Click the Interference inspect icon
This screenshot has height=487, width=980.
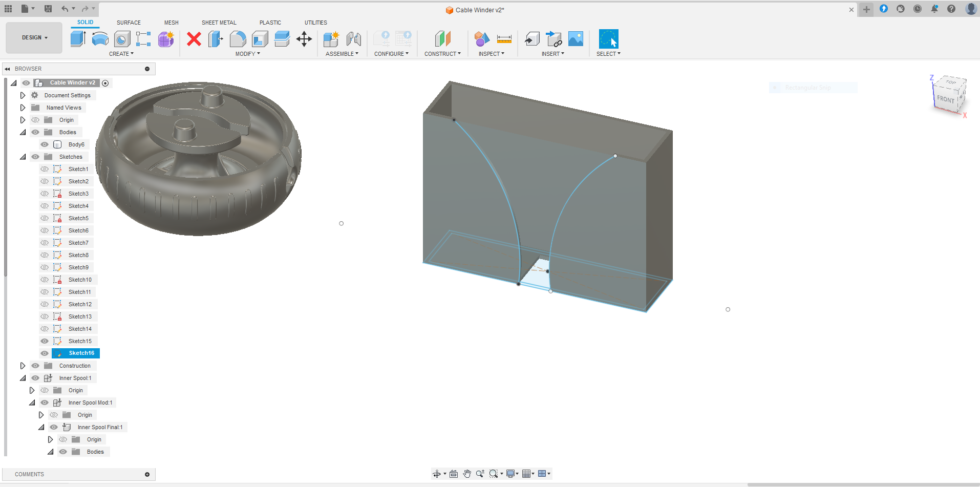pos(482,39)
